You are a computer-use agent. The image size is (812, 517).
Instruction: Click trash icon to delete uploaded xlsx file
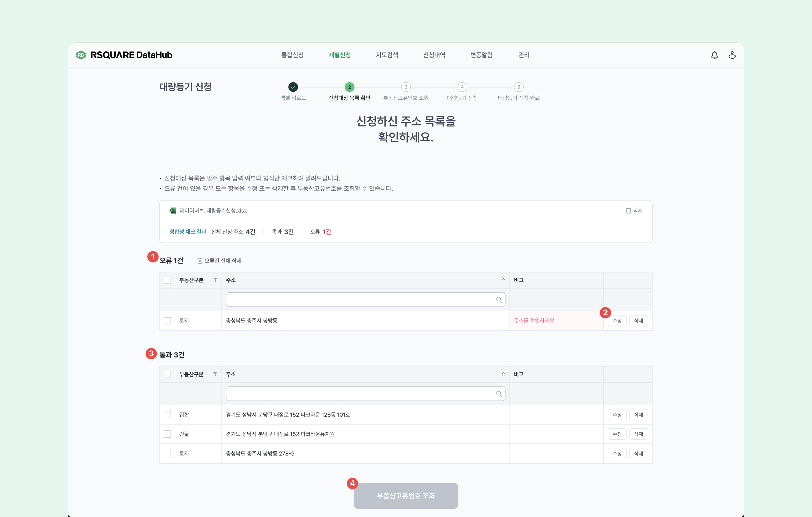click(628, 210)
